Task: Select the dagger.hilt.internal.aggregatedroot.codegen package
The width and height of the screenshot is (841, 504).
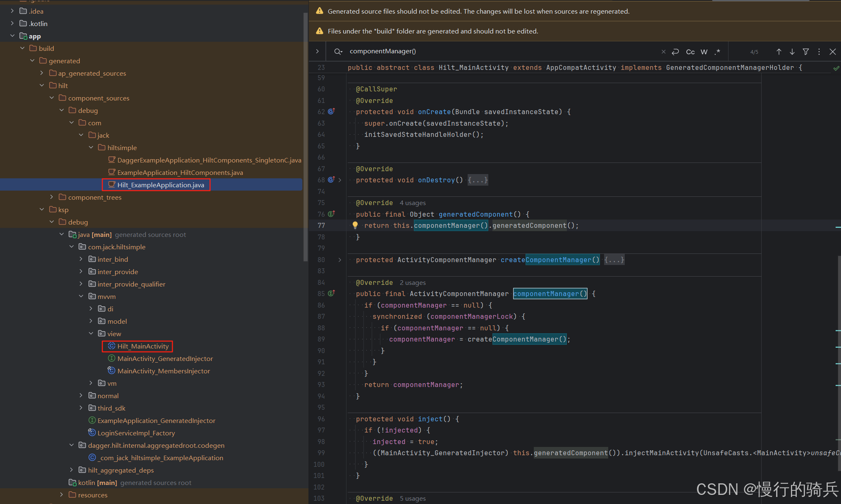Action: tap(151, 445)
